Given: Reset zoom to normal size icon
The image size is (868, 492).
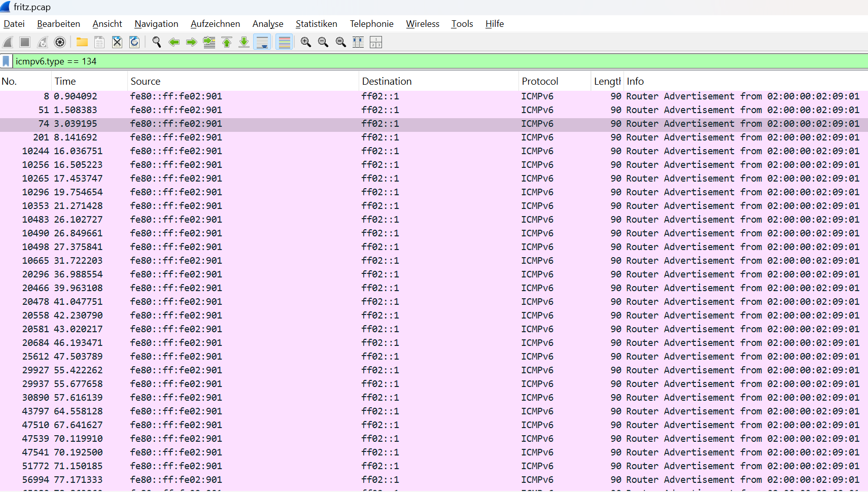Looking at the screenshot, I should pyautogui.click(x=341, y=42).
